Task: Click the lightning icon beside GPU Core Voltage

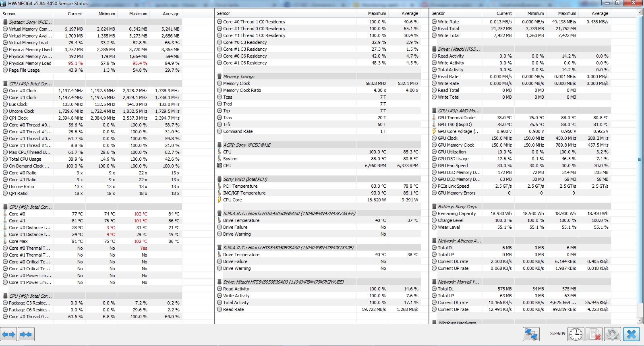Action: point(434,131)
